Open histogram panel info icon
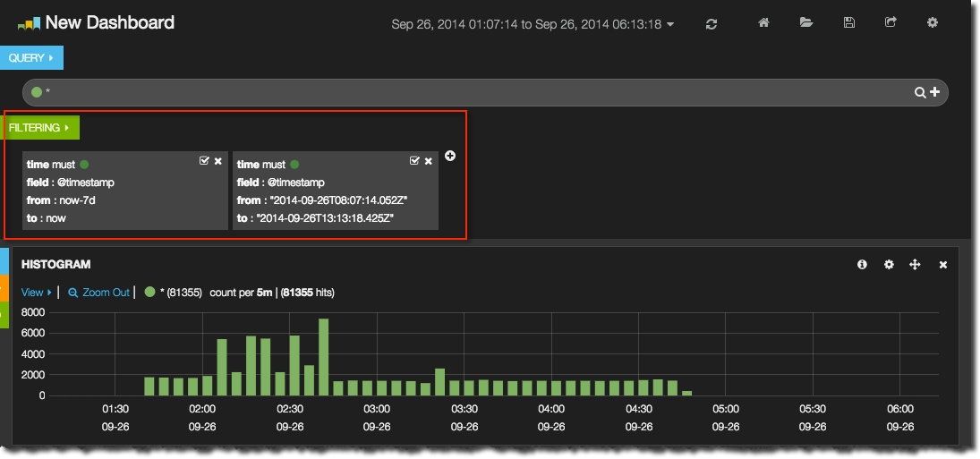 point(862,265)
